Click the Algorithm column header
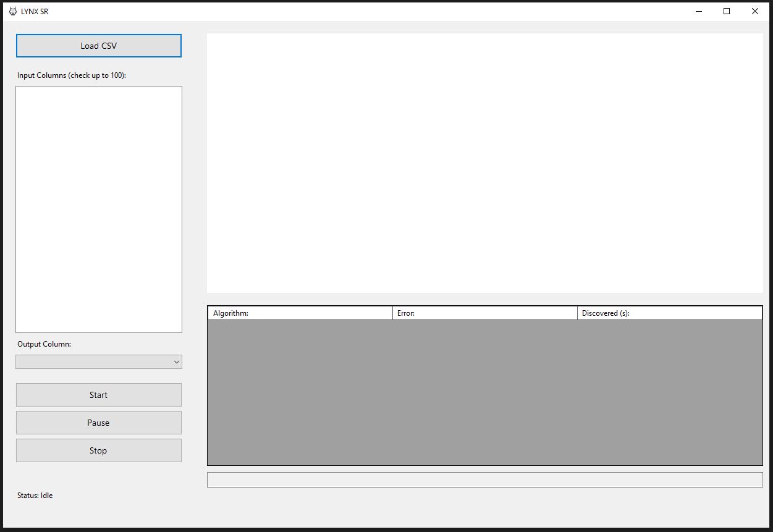Screen dimensions: 773x532 [x=300, y=313]
